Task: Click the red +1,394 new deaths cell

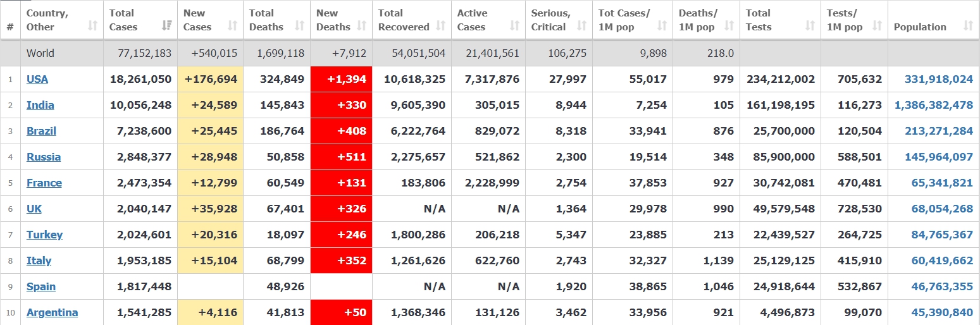Action: [341, 79]
